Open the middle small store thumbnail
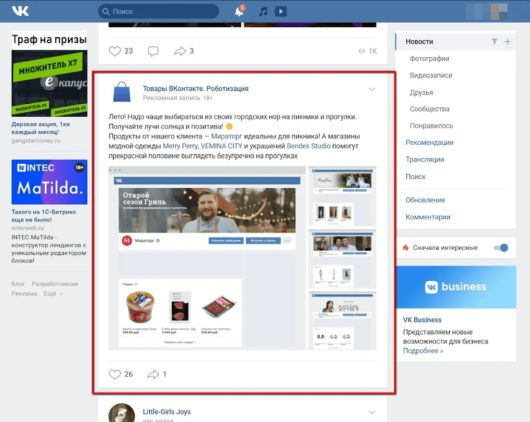 (x=342, y=259)
